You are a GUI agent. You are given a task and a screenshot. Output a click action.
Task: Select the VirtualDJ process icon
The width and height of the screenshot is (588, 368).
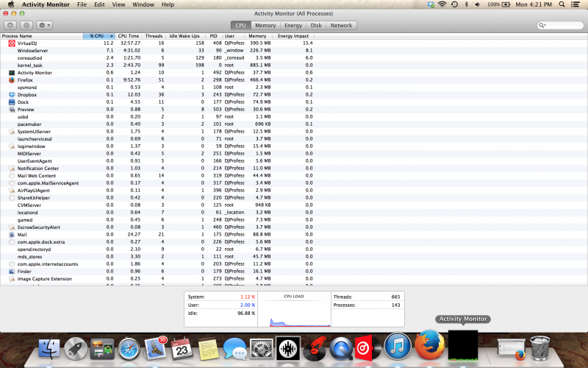click(x=12, y=43)
